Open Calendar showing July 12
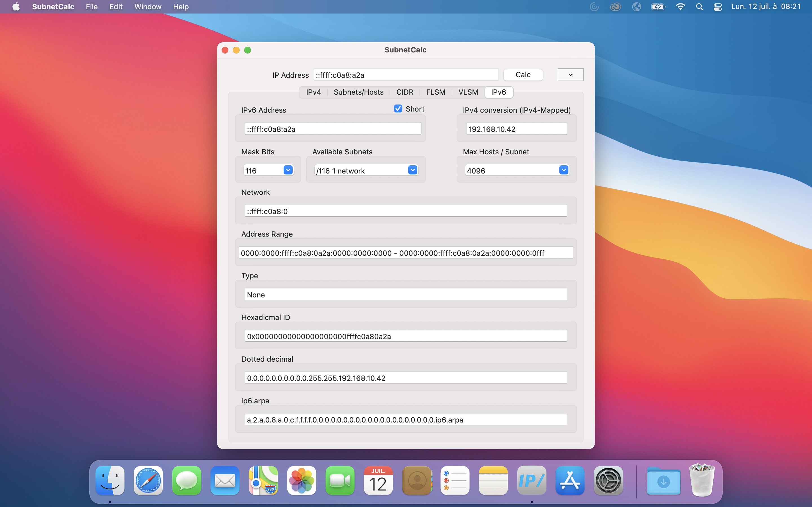 378,481
